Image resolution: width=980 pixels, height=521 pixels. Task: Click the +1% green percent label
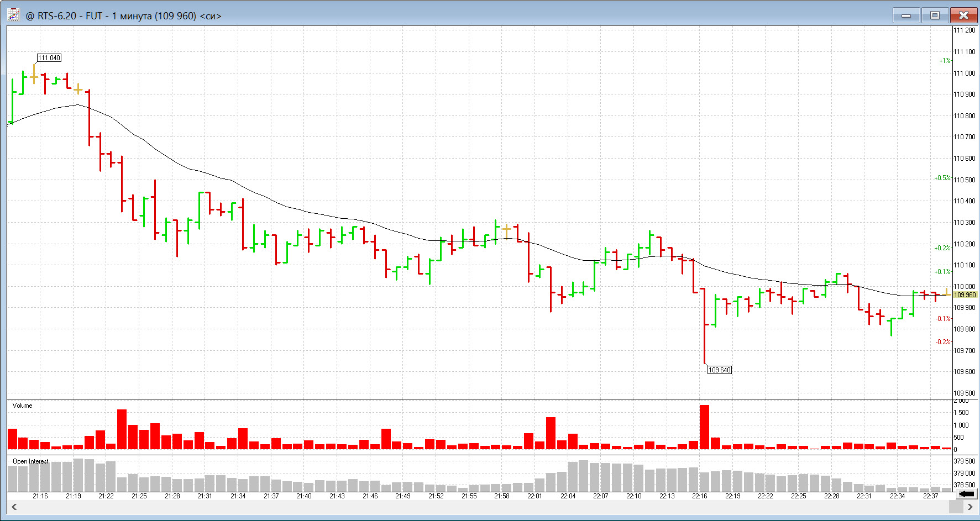[944, 61]
